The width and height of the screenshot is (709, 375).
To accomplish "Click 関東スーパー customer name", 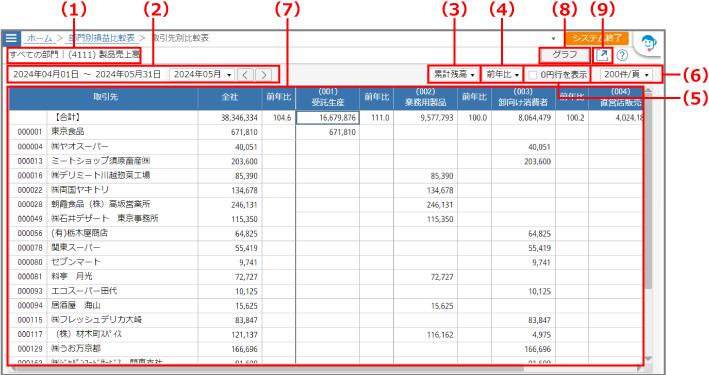I will pos(76,248).
